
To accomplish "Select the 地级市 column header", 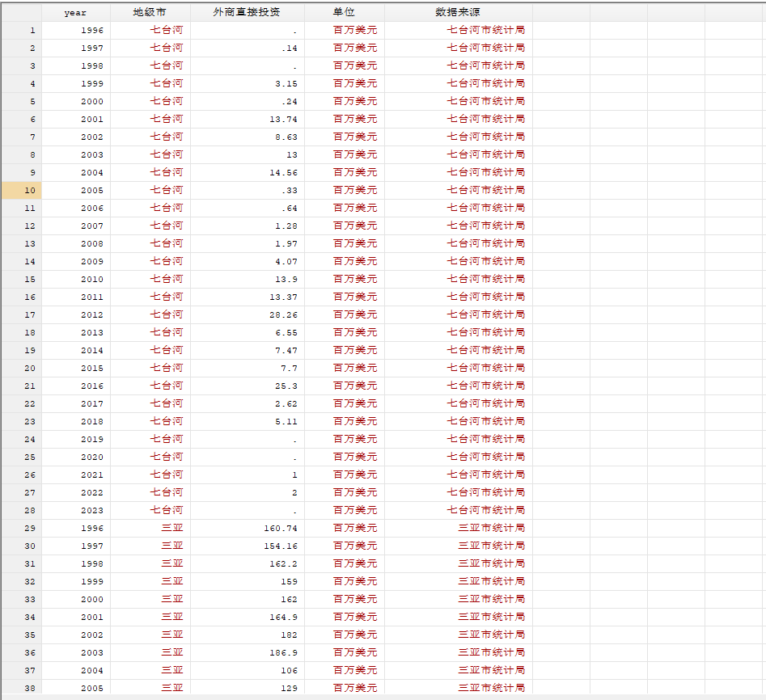I will pos(150,13).
